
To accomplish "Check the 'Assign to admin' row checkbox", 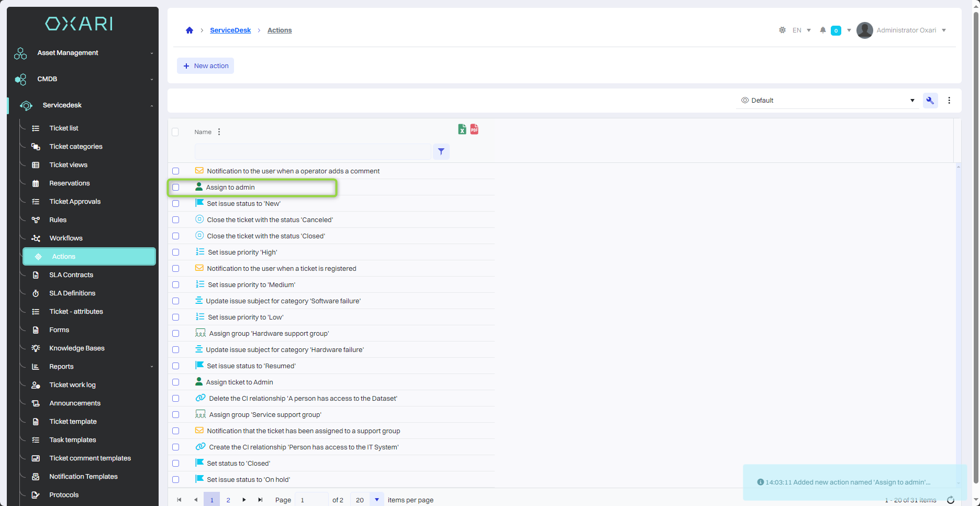I will pyautogui.click(x=176, y=188).
